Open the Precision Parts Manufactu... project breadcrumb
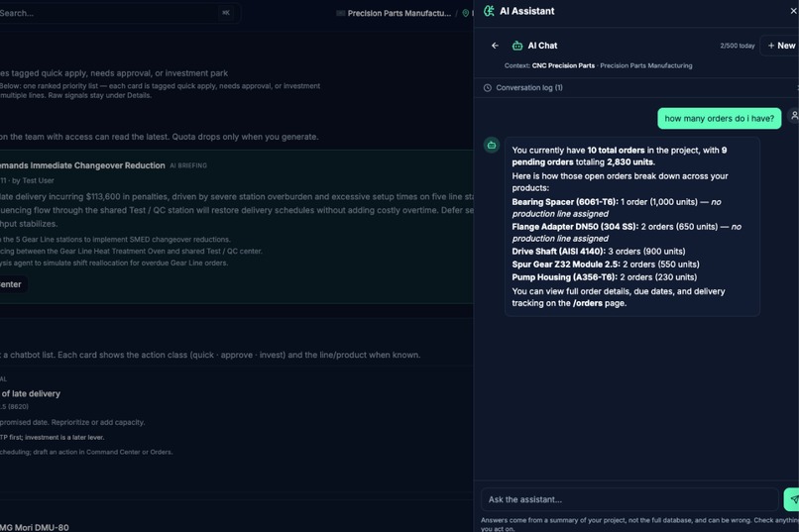799x532 pixels. 399,13
